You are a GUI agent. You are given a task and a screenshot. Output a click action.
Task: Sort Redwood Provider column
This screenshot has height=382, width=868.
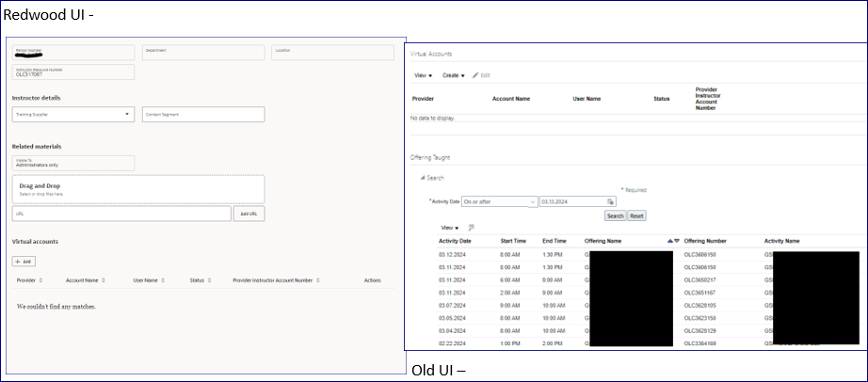40,280
